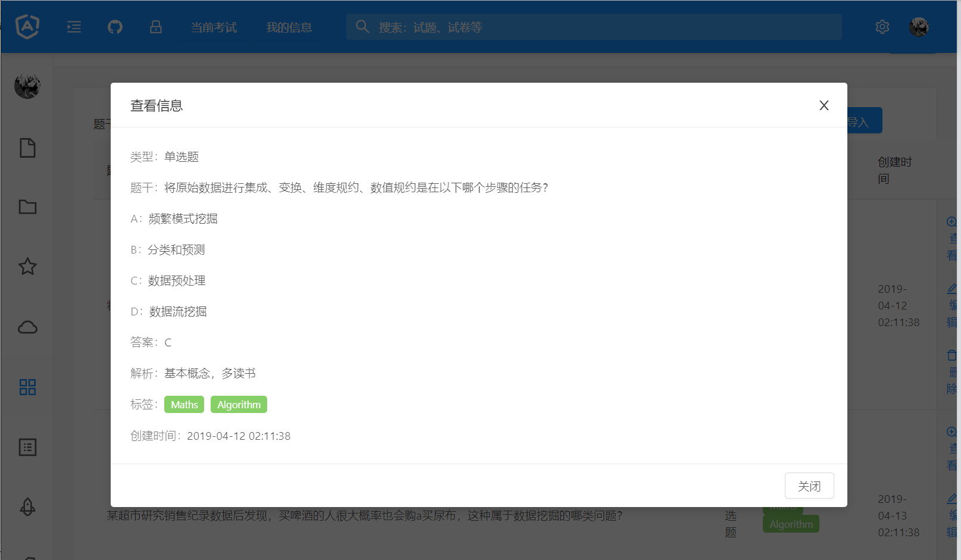Open the list icon in sidebar

tap(27, 448)
